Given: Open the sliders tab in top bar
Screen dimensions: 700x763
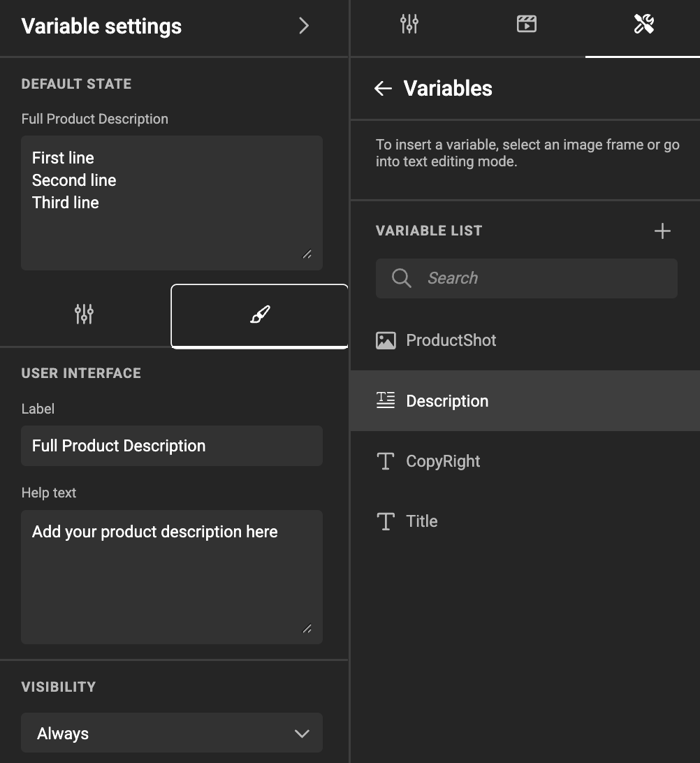Looking at the screenshot, I should (x=409, y=24).
